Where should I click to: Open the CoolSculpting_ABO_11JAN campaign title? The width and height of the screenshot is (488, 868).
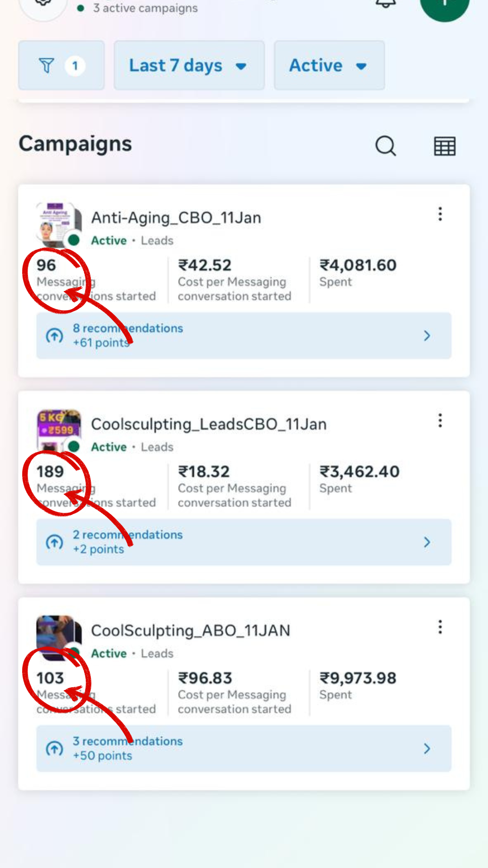coord(191,631)
